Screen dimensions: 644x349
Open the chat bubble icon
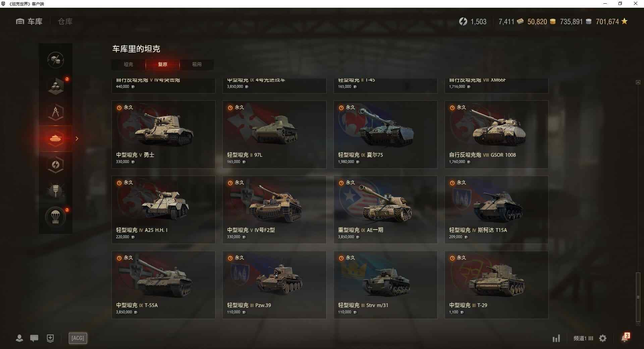(x=34, y=338)
